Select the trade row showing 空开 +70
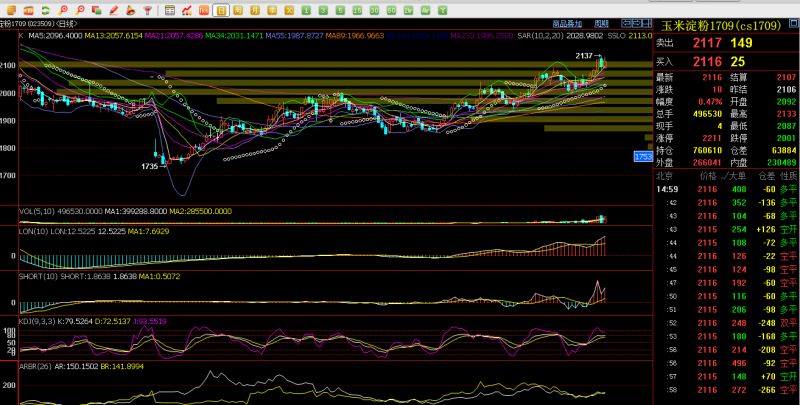This screenshot has width=800, height=405. [x=727, y=376]
